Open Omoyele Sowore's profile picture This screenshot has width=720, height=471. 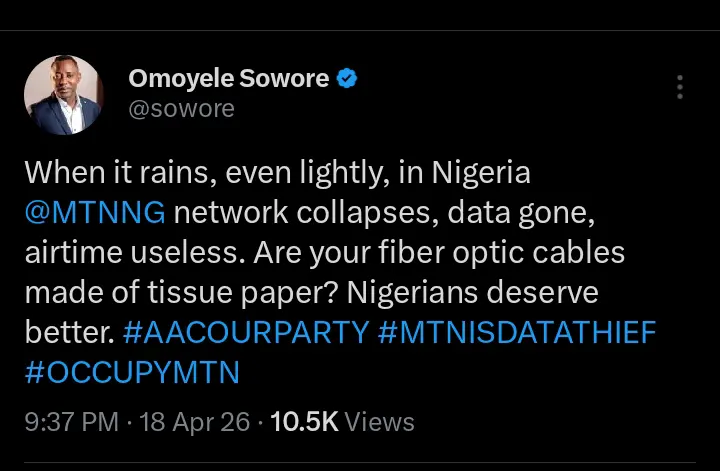63,95
